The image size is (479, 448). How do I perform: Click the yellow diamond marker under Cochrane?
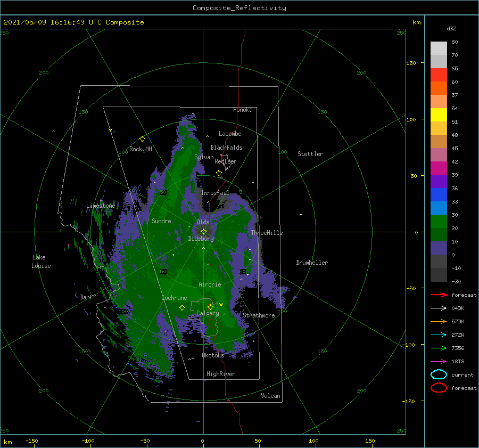pos(182,308)
